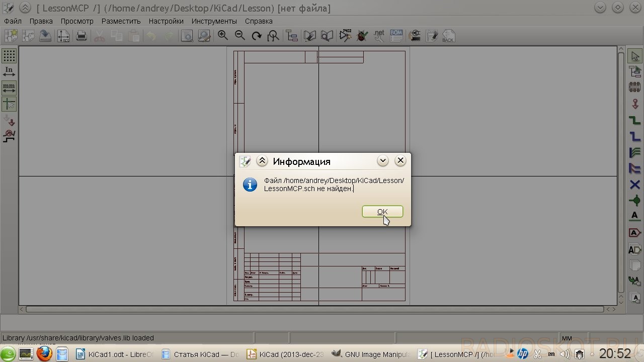This screenshot has height=362, width=644.
Task: Open the Разместить menu
Action: (121, 21)
